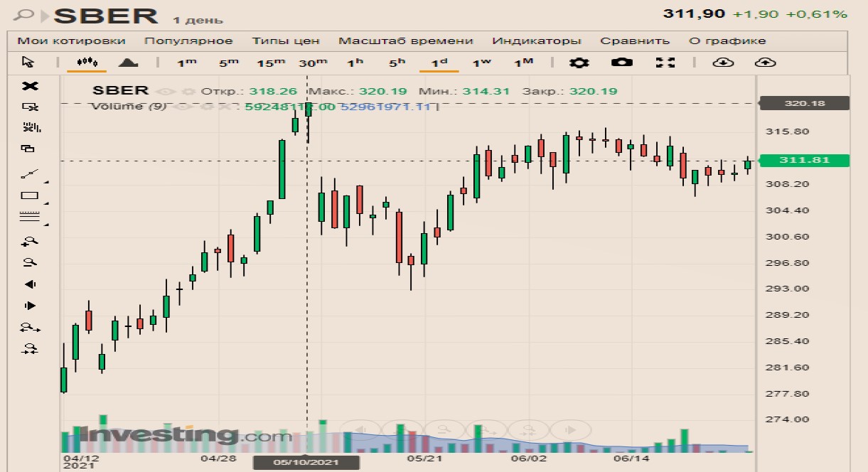The height and width of the screenshot is (472, 868).
Task: Click sidebar scroll chart left arrow
Action: (x=29, y=284)
